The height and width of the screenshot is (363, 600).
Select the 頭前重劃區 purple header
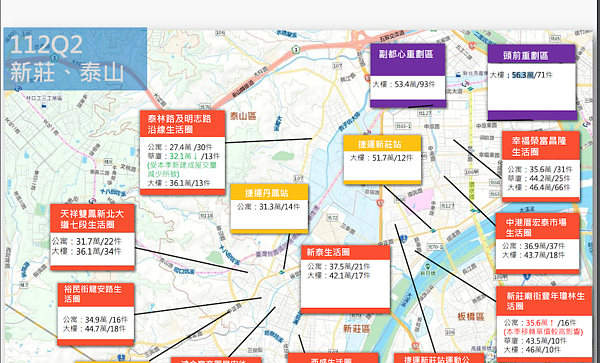coord(532,54)
